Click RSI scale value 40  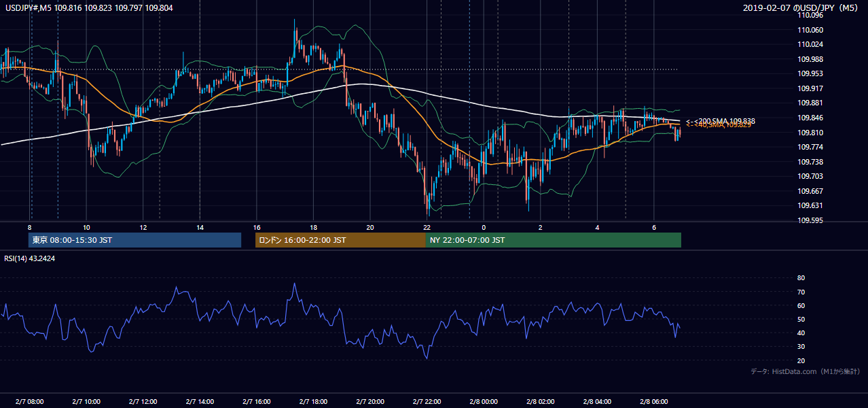coord(801,333)
